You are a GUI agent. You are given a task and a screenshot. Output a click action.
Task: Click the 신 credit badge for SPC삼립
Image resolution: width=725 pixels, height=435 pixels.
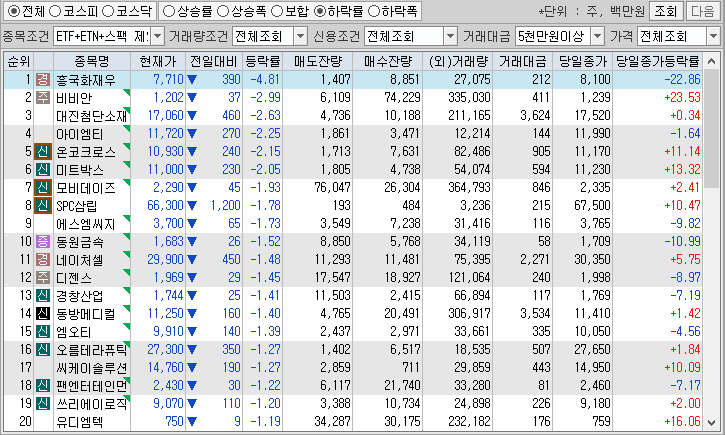pos(43,206)
